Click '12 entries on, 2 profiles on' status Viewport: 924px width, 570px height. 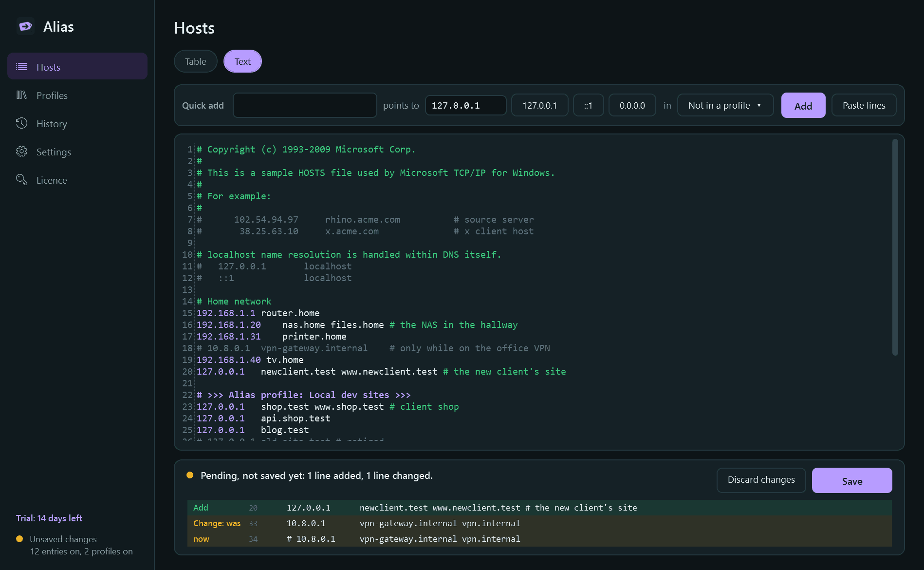tap(81, 551)
